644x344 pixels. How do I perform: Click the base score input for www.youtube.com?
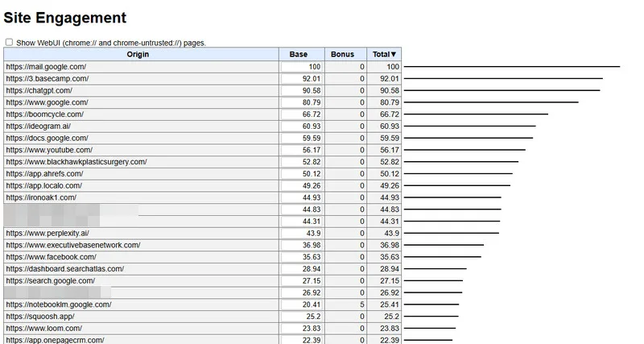pos(302,150)
